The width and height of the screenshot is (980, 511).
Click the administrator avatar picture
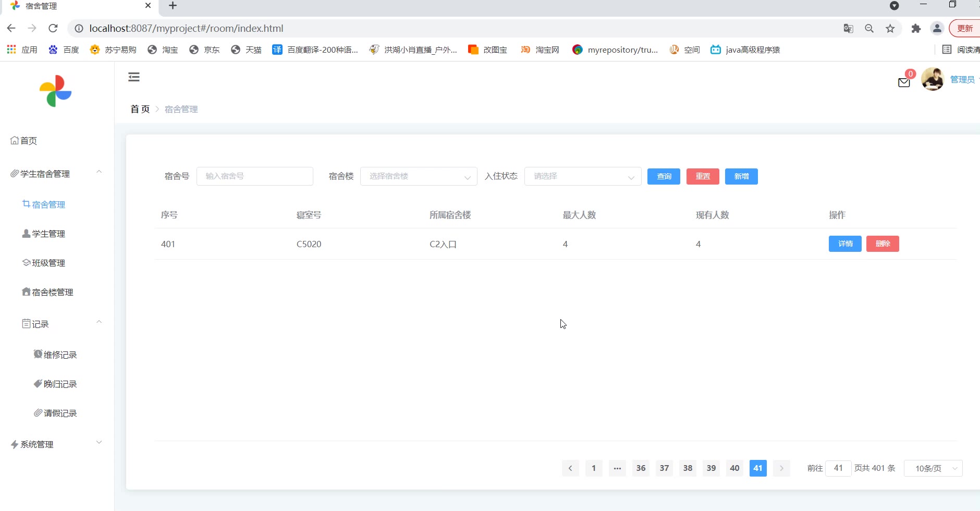point(933,79)
